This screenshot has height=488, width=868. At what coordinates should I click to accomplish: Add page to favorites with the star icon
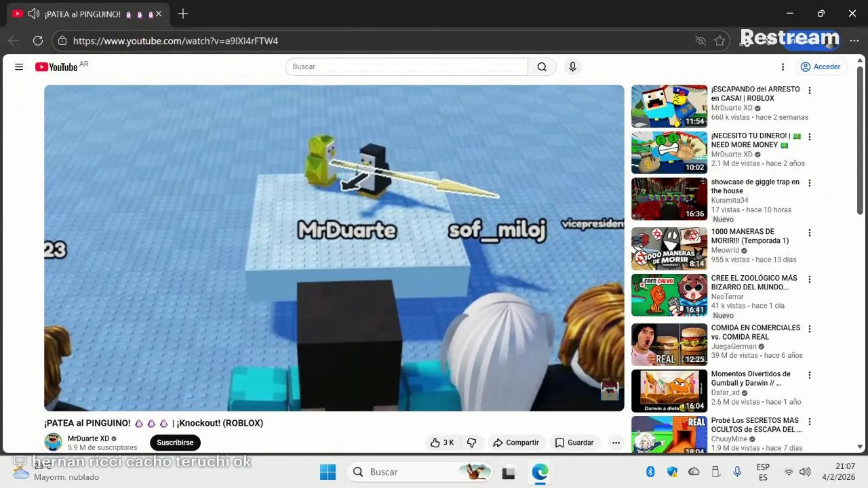tap(719, 41)
